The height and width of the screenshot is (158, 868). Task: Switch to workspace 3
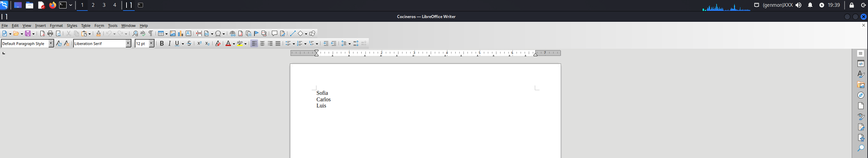pyautogui.click(x=104, y=5)
